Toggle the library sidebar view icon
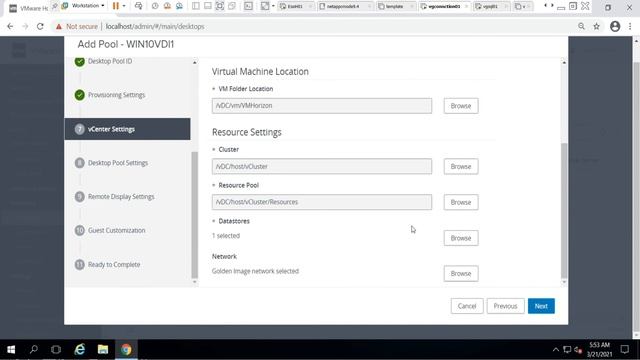This screenshot has height=360, width=640. pyautogui.click(x=196, y=6)
